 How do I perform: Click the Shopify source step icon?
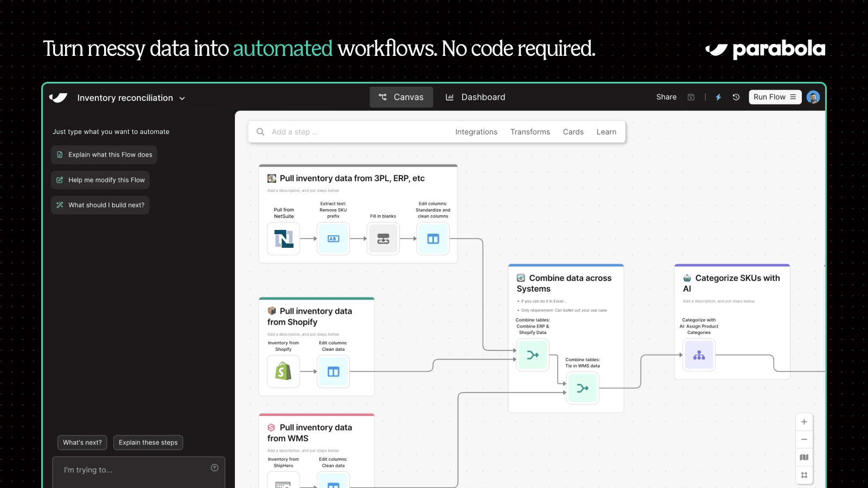pyautogui.click(x=283, y=371)
